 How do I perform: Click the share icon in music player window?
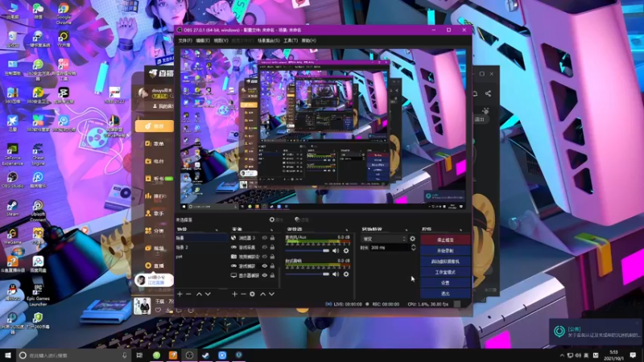pyautogui.click(x=488, y=93)
